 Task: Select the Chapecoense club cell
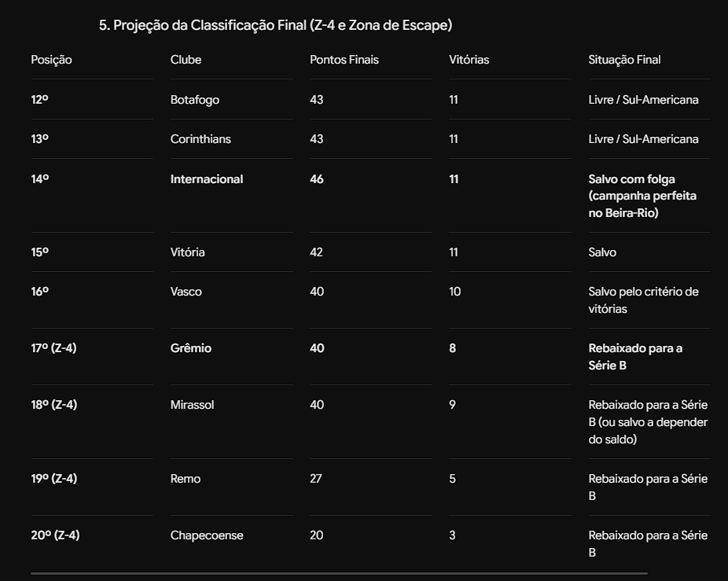(207, 535)
